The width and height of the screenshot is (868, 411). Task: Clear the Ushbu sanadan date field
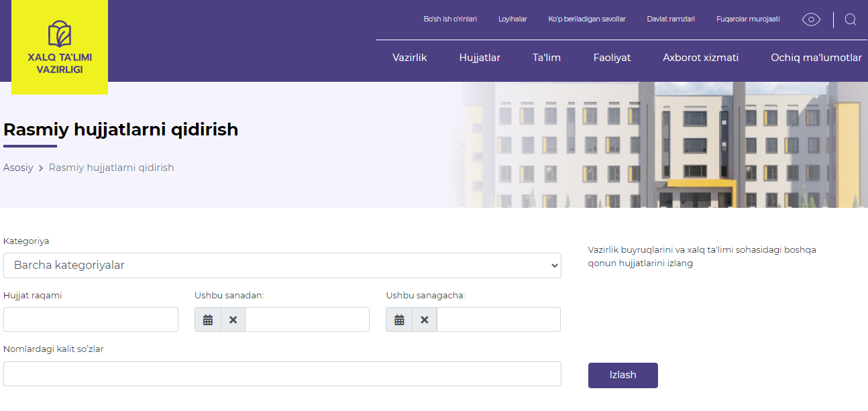point(233,320)
